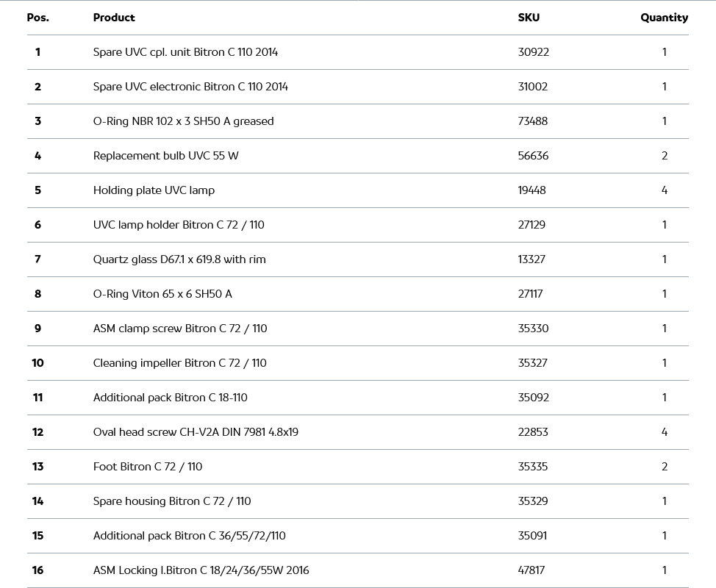Select Spare UVC electronic Bitron C 110
716x588 pixels.
[x=190, y=87]
